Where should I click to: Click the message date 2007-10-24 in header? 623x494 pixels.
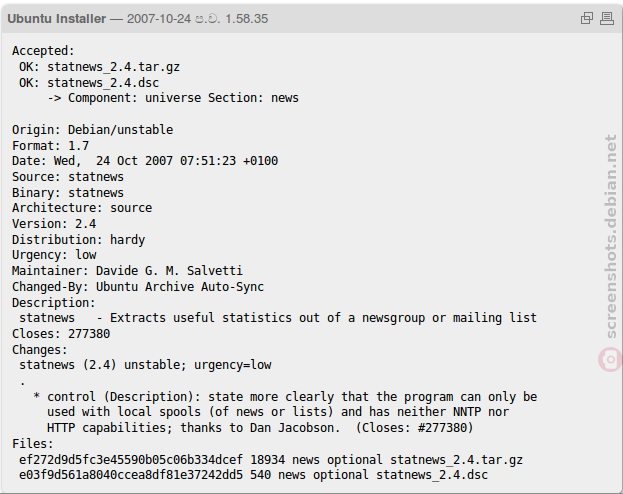click(159, 19)
